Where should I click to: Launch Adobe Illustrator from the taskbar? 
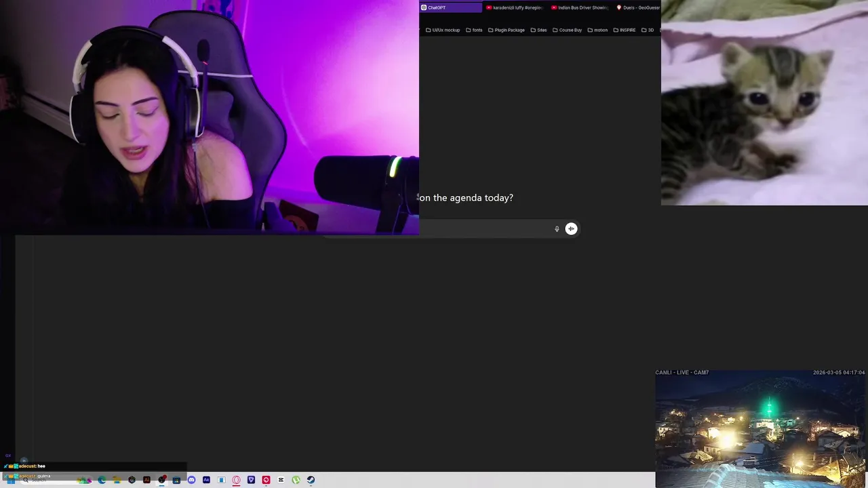(x=146, y=480)
